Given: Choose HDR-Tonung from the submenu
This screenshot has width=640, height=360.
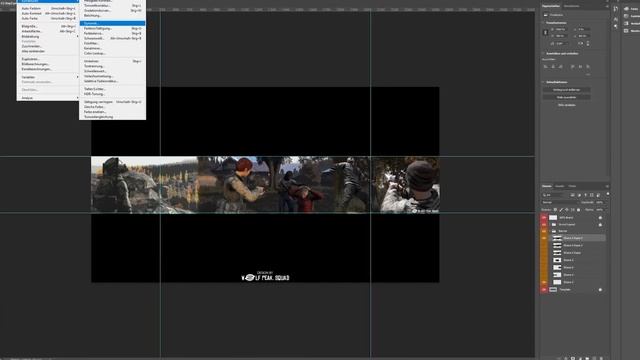Looking at the screenshot, I should (112, 94).
